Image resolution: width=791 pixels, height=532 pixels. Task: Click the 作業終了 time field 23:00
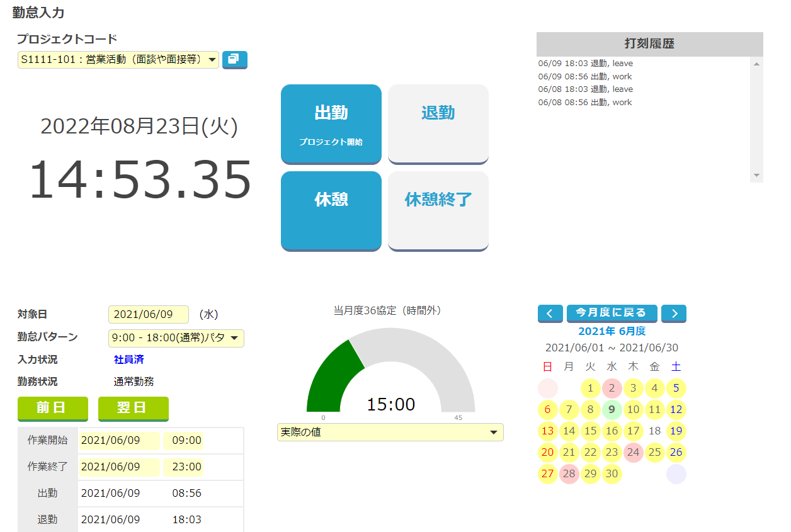coord(183,467)
